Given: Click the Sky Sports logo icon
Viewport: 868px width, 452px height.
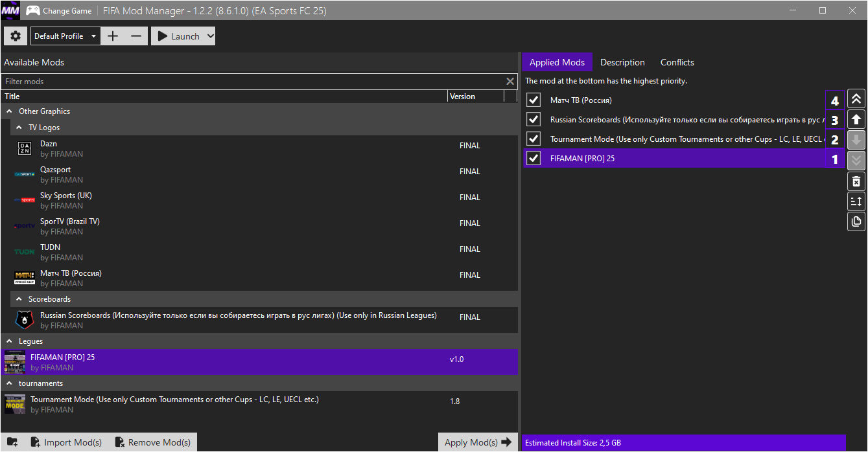Looking at the screenshot, I should [x=24, y=200].
